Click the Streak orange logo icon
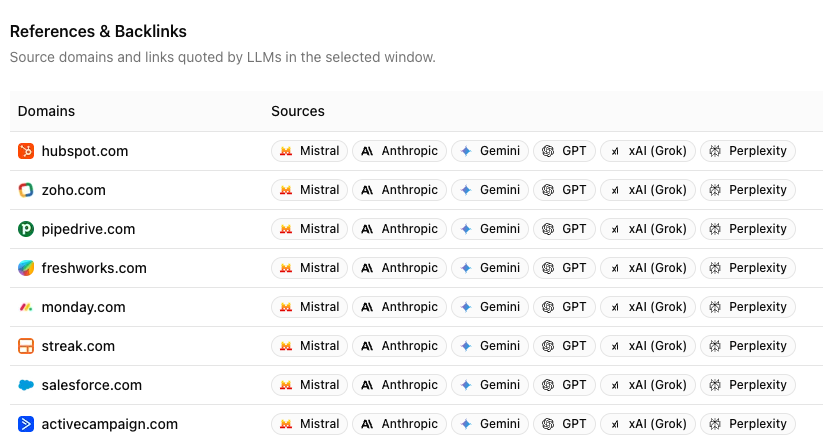The height and width of the screenshot is (443, 823). [x=26, y=346]
